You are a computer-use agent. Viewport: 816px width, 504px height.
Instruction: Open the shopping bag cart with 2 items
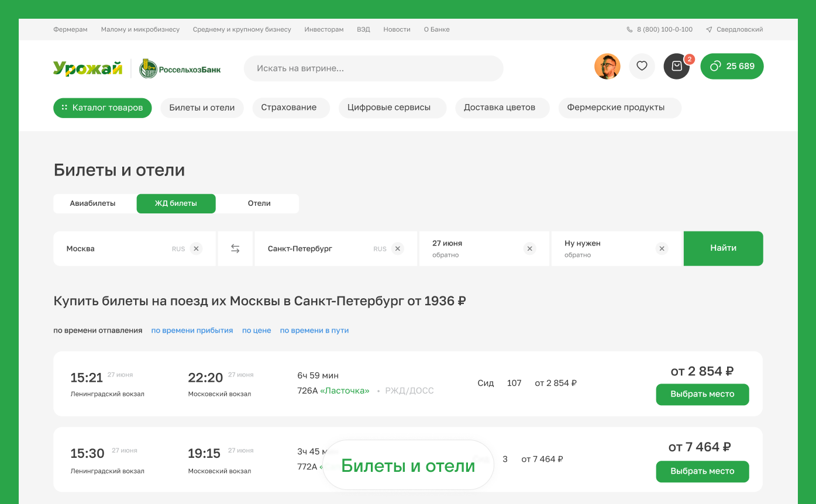[676, 66]
